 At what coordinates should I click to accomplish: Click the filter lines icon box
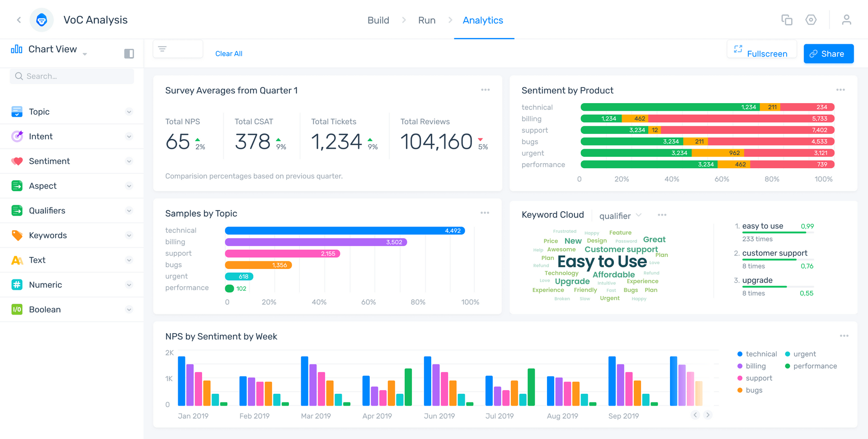click(x=178, y=49)
